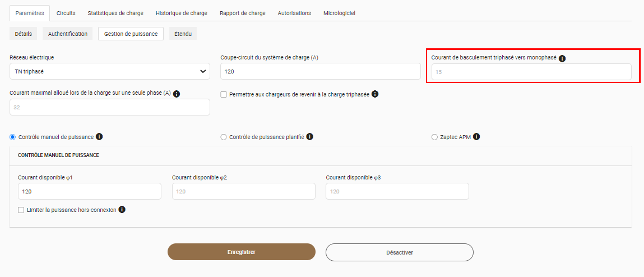Viewport: 644px width, 277px height.
Task: Open Zaptec APM info icon
Action: (477, 136)
